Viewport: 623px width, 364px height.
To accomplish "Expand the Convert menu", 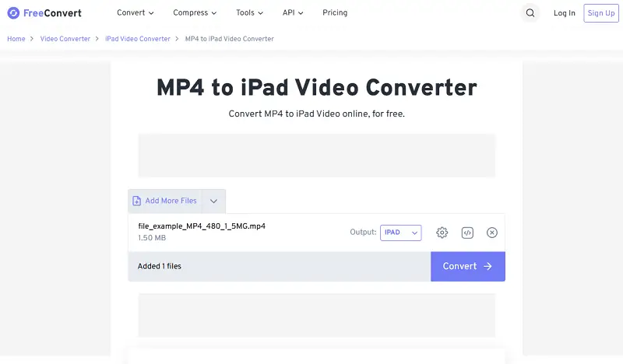I will pyautogui.click(x=135, y=12).
